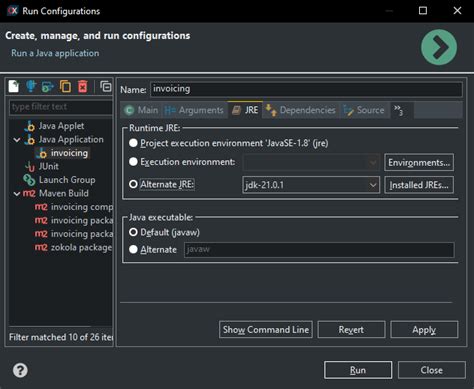Click the Close button
The image size is (474, 389).
432,370
